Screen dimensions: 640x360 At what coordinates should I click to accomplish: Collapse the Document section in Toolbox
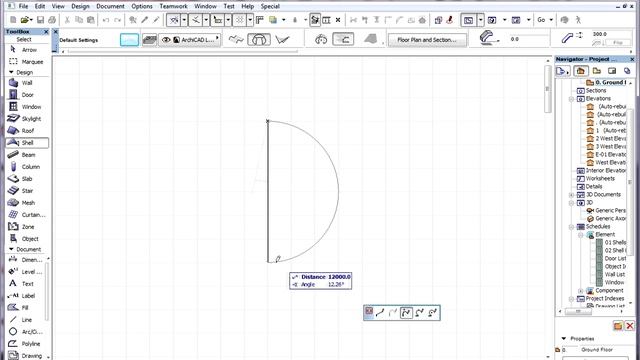click(11, 249)
